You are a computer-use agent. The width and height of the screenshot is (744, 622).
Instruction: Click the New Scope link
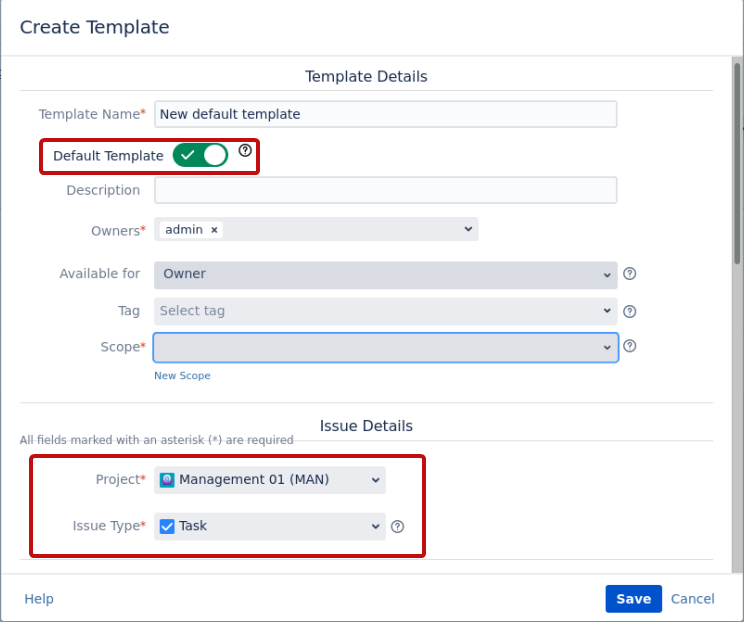182,376
